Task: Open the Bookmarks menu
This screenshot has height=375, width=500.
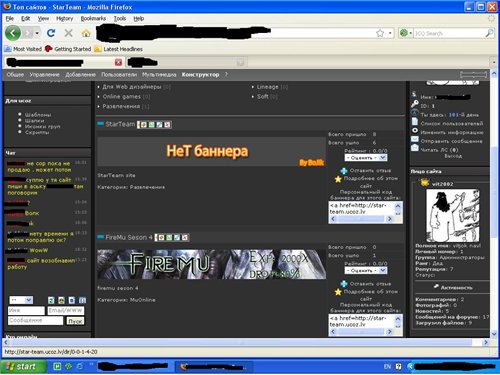Action: click(93, 18)
